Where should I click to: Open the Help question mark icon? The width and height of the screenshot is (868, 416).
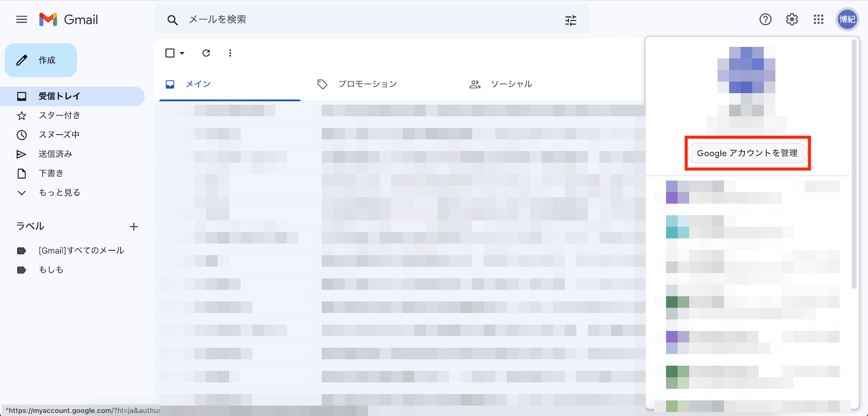[x=765, y=20]
